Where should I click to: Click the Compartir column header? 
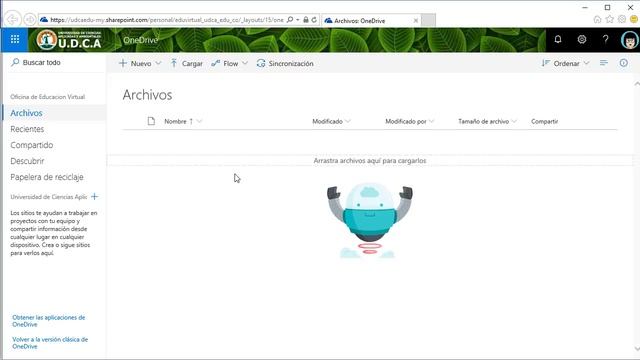(544, 121)
